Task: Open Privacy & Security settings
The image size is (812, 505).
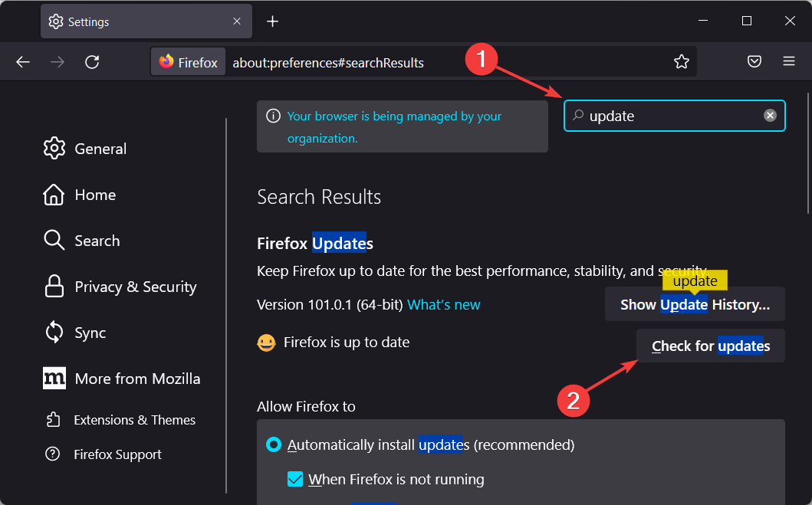Action: pyautogui.click(x=120, y=287)
